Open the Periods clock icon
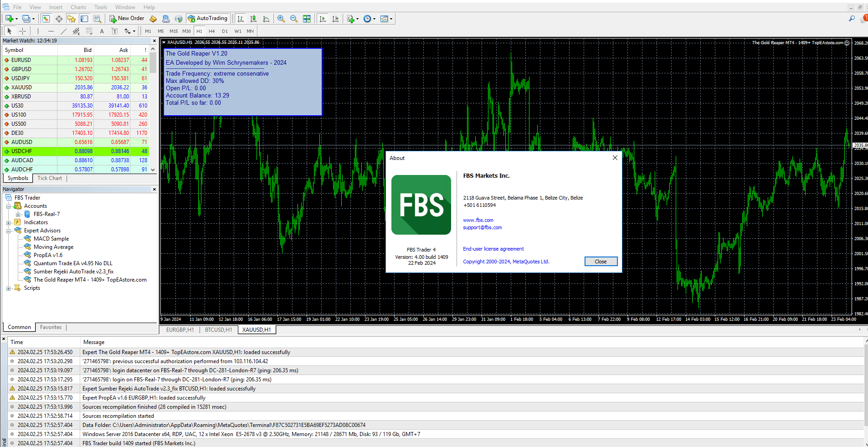This screenshot has width=868, height=447. (367, 19)
